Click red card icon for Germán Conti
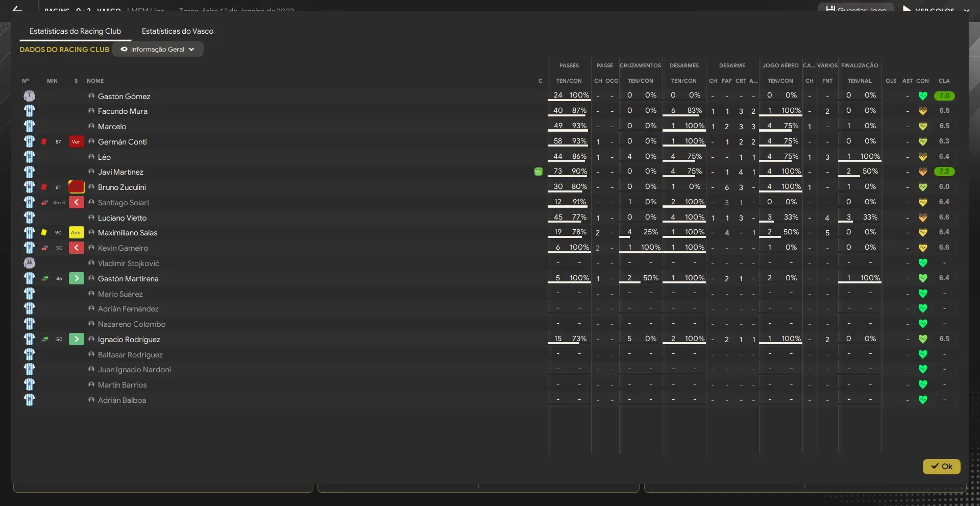Viewport: 980px width, 506px height. [x=44, y=141]
